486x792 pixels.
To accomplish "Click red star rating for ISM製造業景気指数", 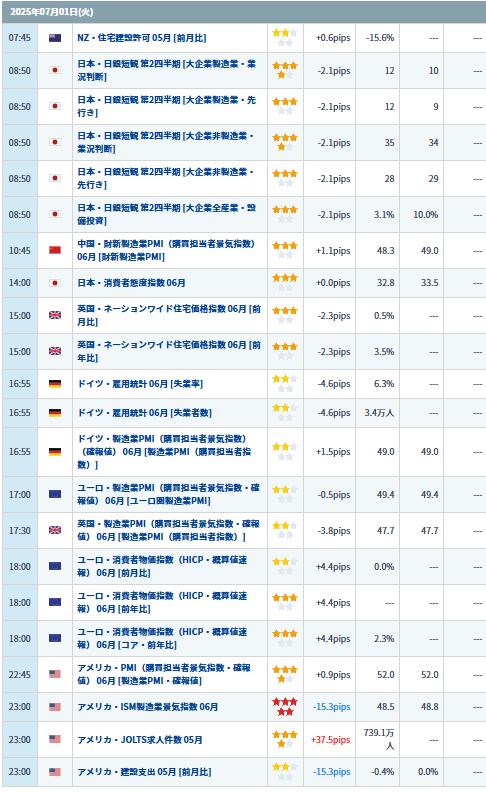I will tap(285, 707).
